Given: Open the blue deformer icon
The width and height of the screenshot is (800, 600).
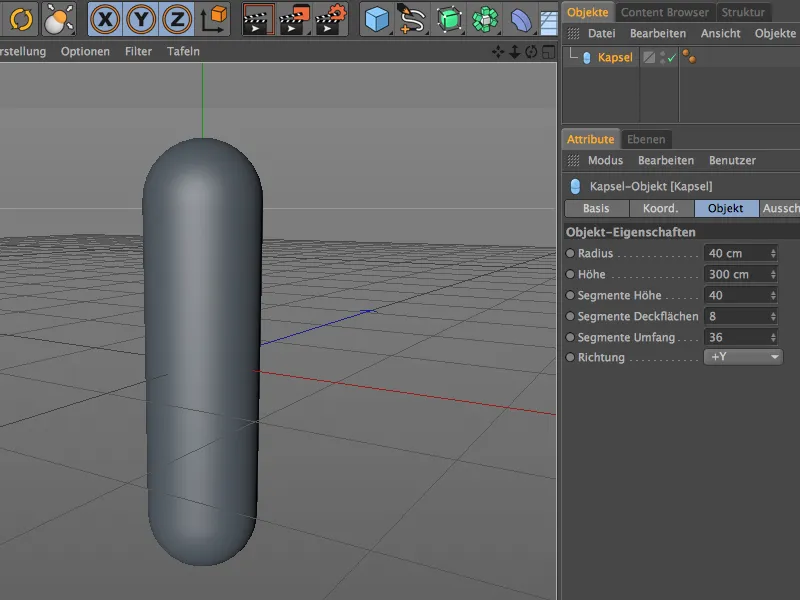Looking at the screenshot, I should pyautogui.click(x=520, y=19).
